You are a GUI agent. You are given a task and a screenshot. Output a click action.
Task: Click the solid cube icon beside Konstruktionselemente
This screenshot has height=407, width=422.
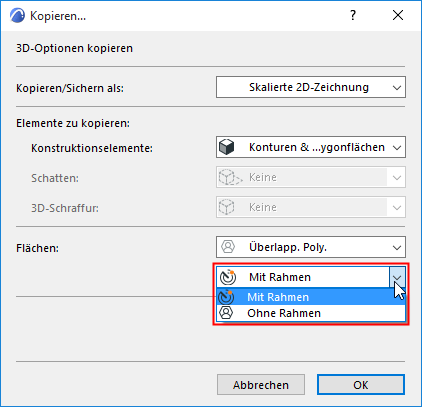coord(227,147)
